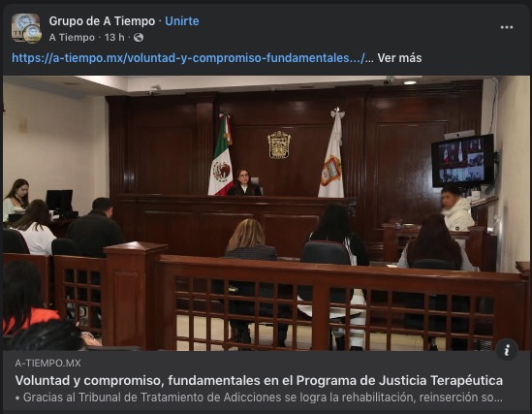The height and width of the screenshot is (414, 532).
Task: Open the Grupo de A Tiempo group name
Action: (102, 21)
